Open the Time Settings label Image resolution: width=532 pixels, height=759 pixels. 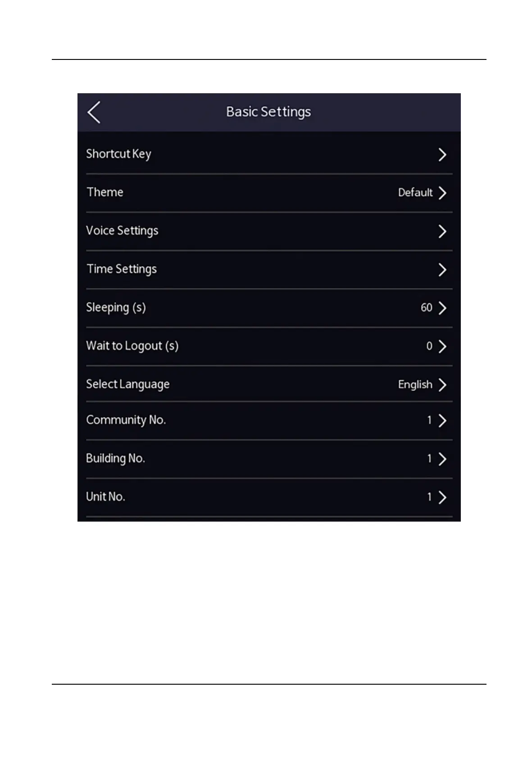[122, 269]
